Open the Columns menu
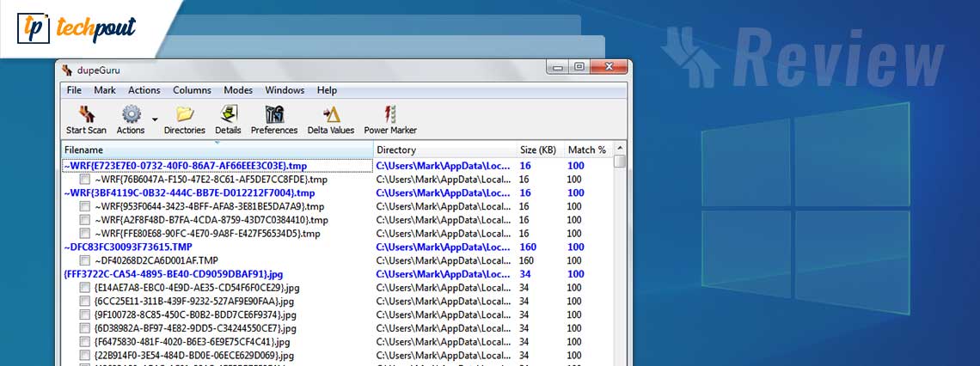This screenshot has width=980, height=366. click(192, 90)
